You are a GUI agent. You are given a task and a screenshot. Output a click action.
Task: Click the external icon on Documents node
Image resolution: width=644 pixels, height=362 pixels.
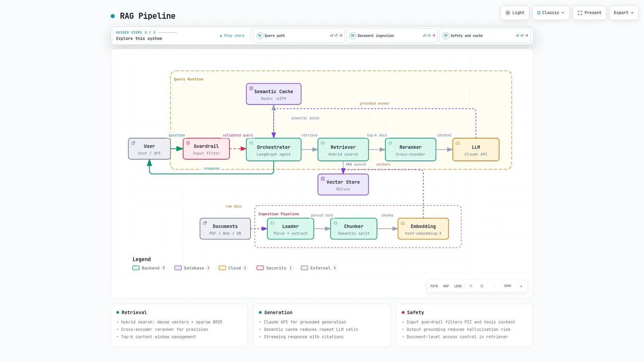click(205, 223)
